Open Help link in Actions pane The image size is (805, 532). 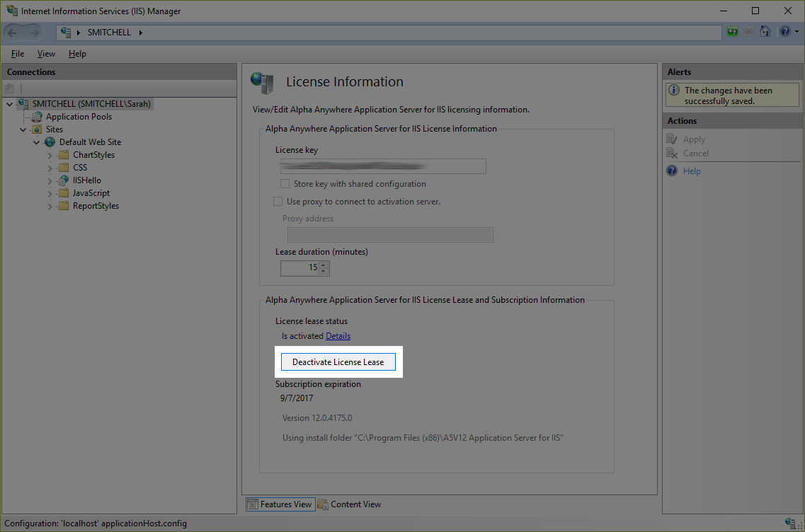(x=692, y=170)
